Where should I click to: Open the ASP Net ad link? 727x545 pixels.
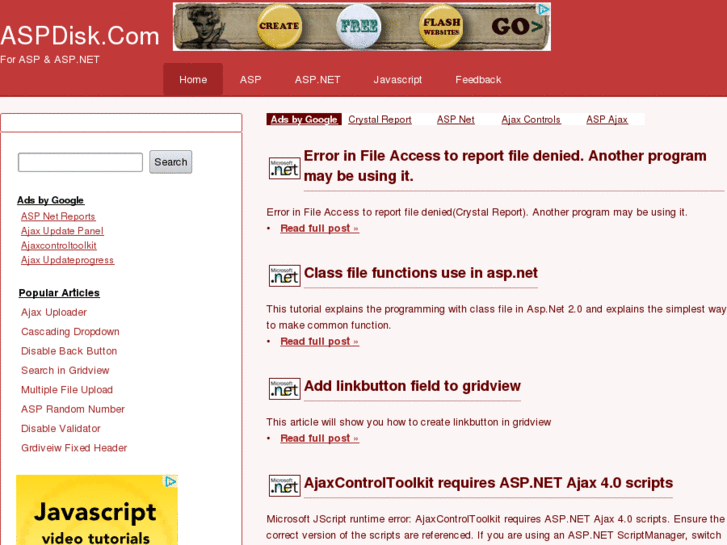click(x=455, y=120)
